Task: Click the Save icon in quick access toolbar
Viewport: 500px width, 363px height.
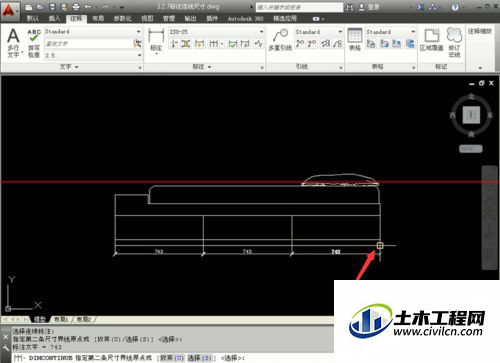Action: pos(52,7)
